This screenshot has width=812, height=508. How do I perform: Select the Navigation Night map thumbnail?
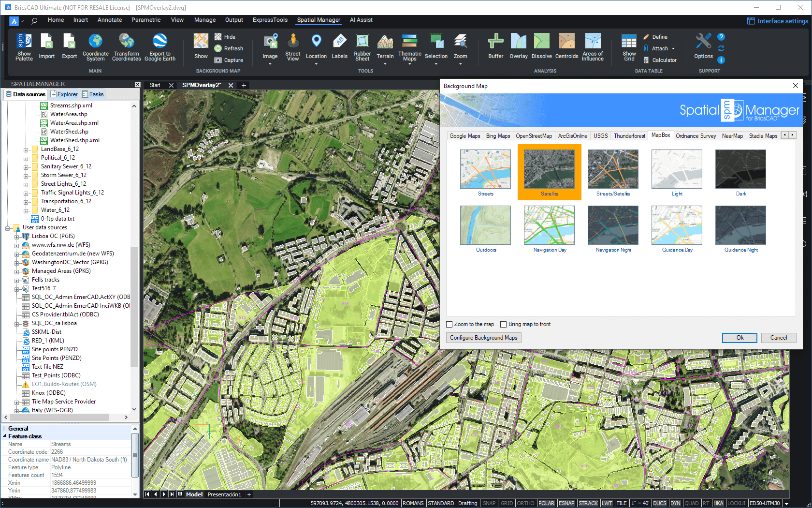click(x=613, y=225)
